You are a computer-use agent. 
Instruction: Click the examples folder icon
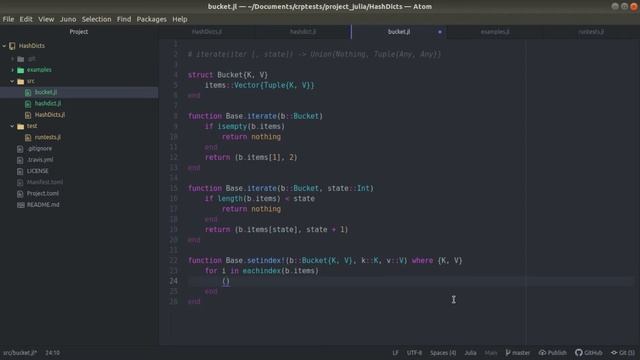[20, 70]
